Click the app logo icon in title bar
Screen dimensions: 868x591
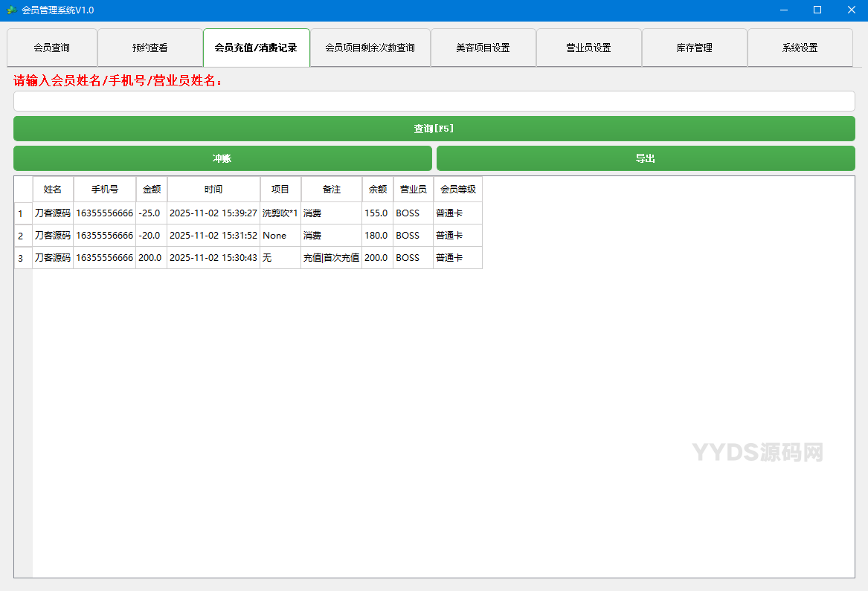tap(10, 10)
